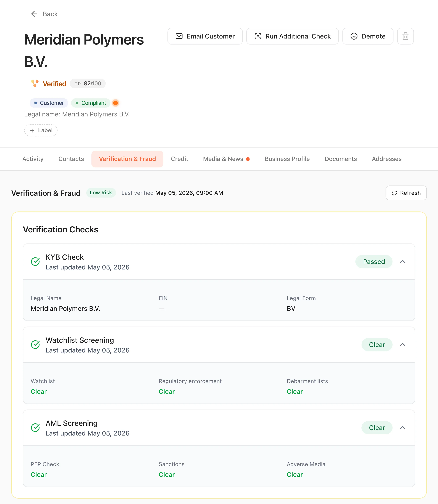Click the Email Customer button
This screenshot has width=438, height=504.
tap(205, 36)
